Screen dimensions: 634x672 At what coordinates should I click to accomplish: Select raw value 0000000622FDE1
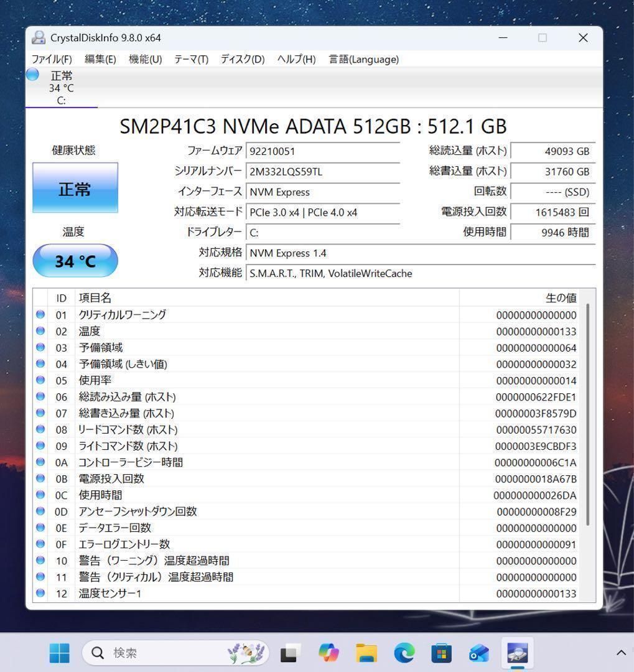point(536,397)
